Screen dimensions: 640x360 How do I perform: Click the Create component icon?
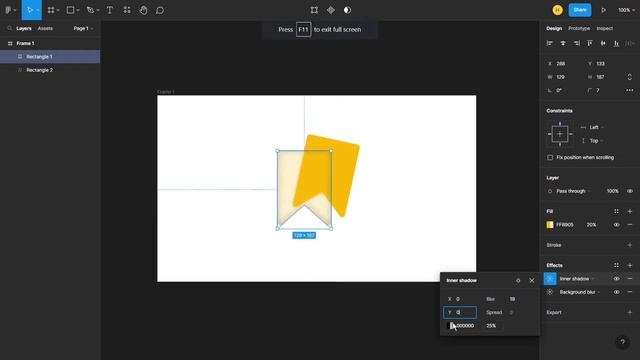pos(331,10)
